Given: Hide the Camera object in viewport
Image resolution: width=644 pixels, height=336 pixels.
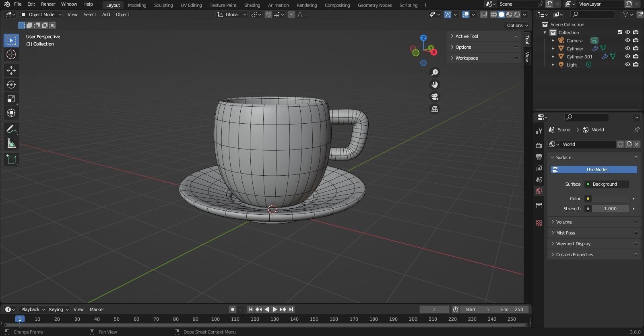Looking at the screenshot, I should pos(627,41).
